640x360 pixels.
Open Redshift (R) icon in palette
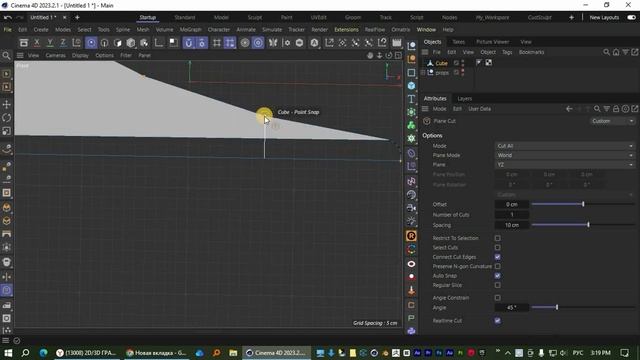[411, 236]
